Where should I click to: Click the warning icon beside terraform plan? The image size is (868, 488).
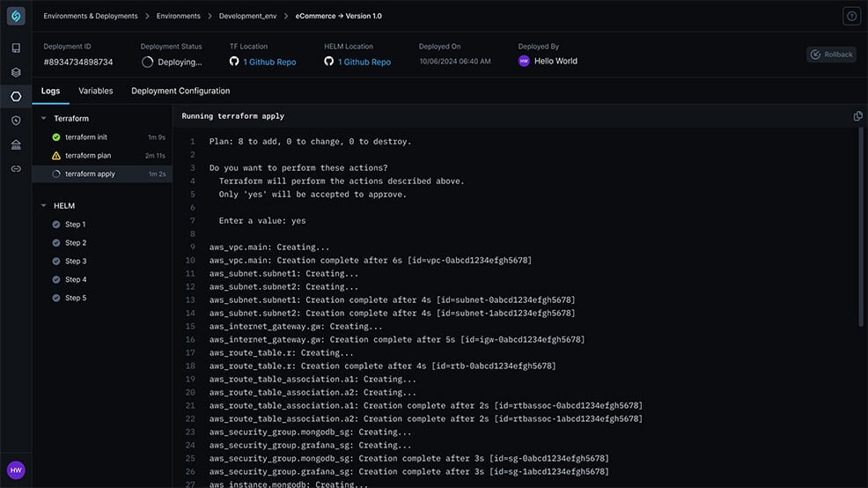pyautogui.click(x=56, y=156)
